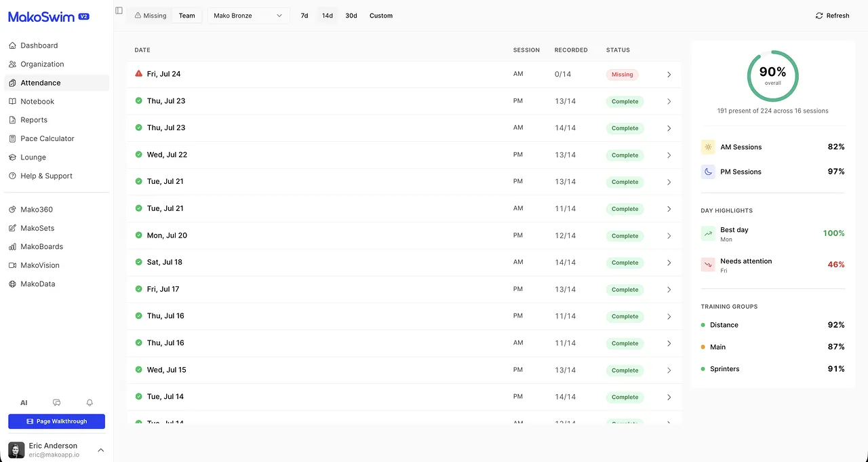Open the AI assistant
The height and width of the screenshot is (462, 868).
(x=24, y=403)
